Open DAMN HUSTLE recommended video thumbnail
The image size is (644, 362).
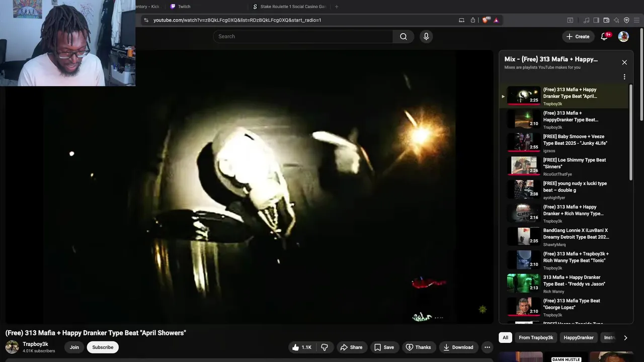click(566, 357)
